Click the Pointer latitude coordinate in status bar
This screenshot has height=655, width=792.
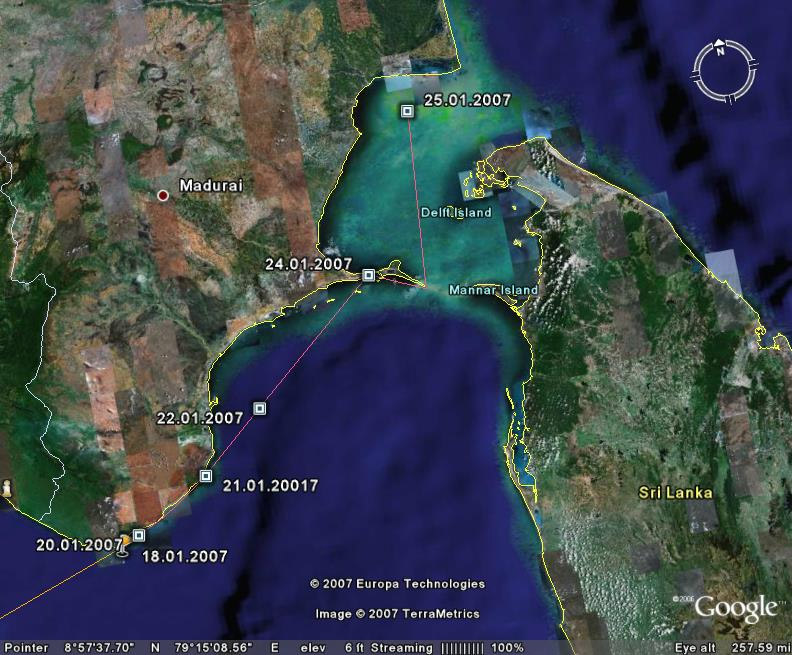tap(101, 648)
